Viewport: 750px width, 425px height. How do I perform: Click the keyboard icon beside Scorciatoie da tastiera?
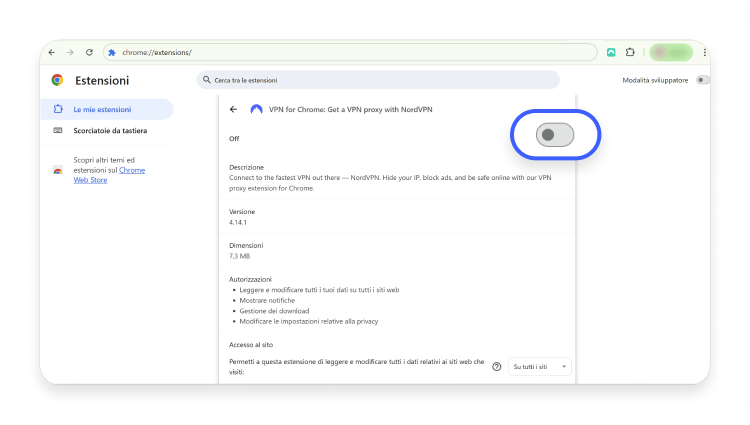[58, 131]
